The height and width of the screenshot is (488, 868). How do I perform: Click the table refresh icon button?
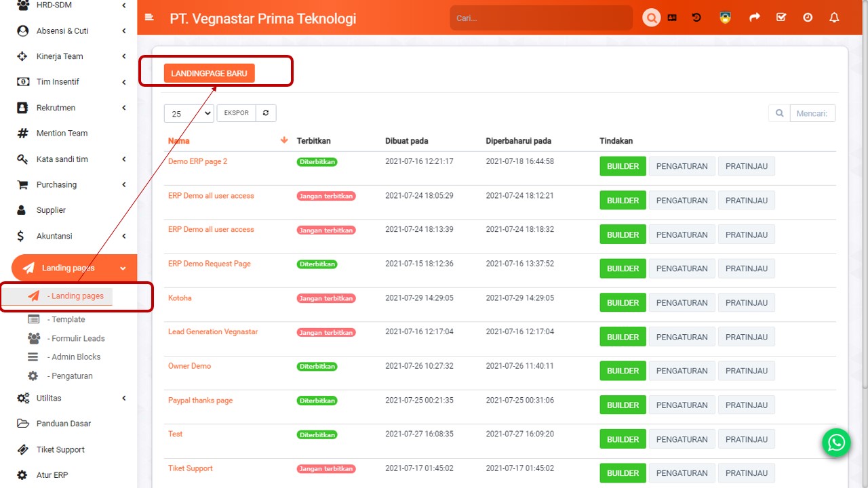(266, 113)
